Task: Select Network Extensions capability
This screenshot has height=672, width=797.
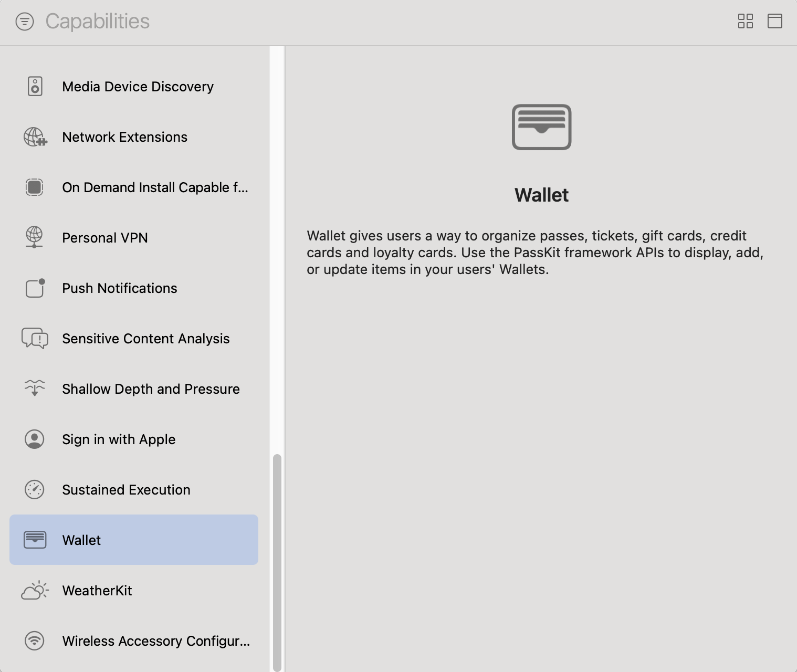Action: click(134, 137)
